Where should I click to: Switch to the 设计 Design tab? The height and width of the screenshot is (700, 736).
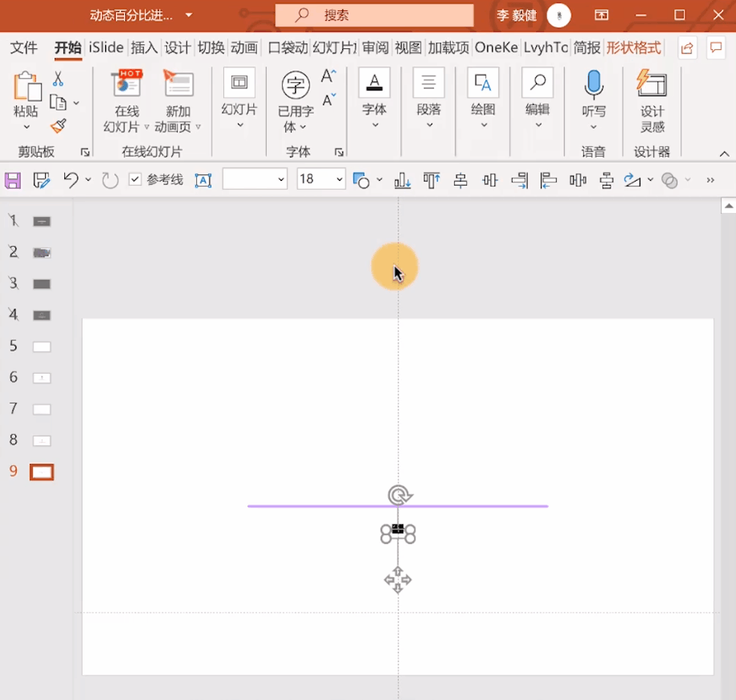[x=178, y=47]
